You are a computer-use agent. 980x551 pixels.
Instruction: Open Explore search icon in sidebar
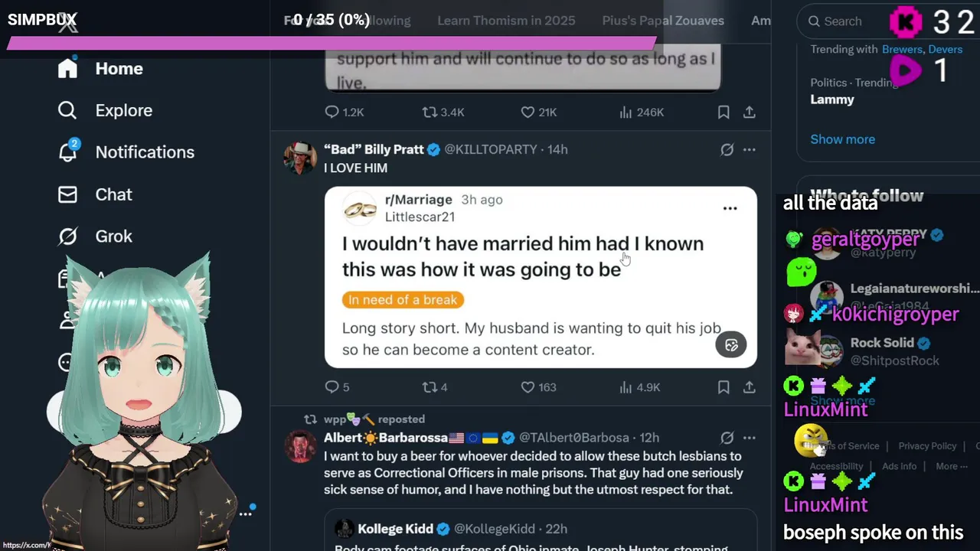point(67,110)
